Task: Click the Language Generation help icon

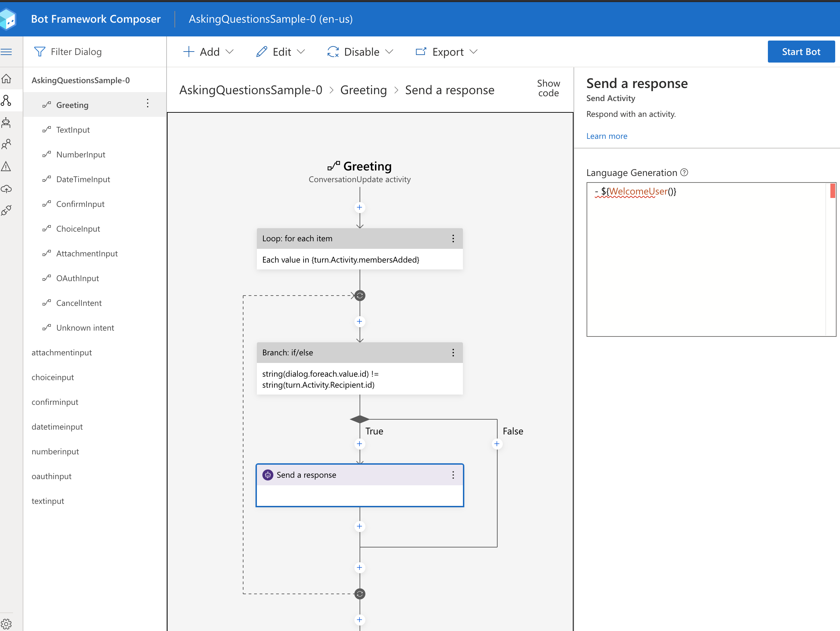Action: [x=684, y=173]
